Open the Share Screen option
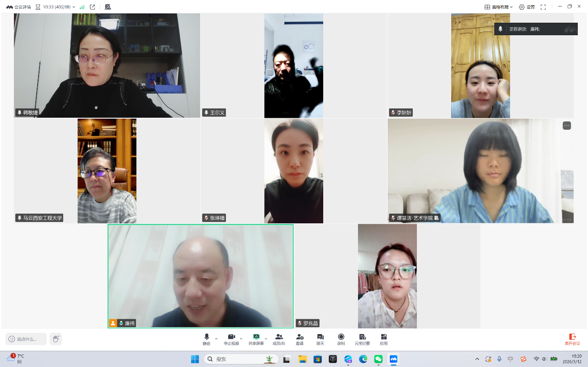Screen dimensions: 588x367 click(256, 339)
